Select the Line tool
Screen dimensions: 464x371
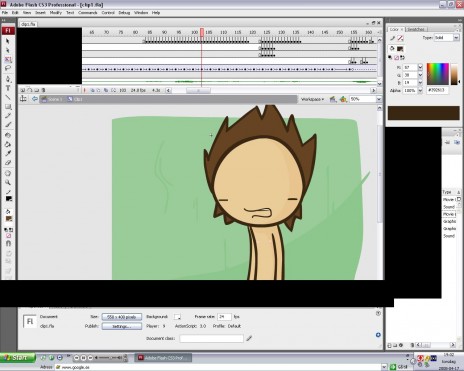point(8,97)
